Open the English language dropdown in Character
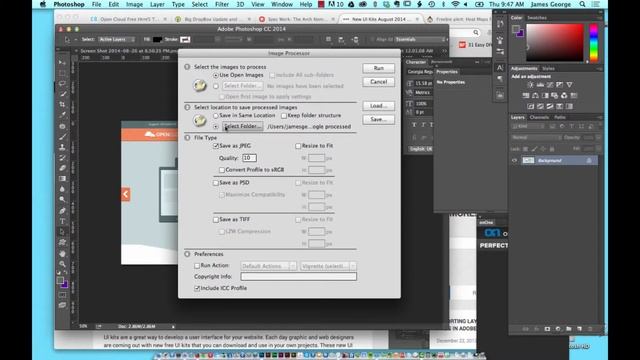 coord(420,149)
